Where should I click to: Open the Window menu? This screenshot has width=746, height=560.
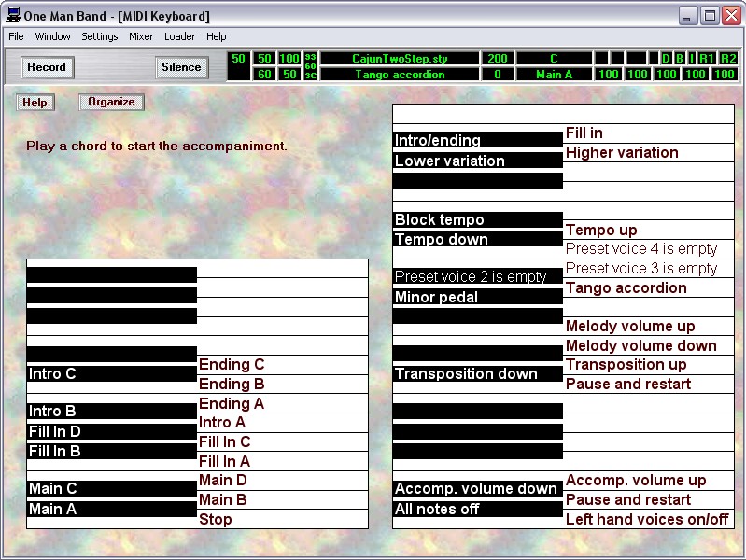pos(52,36)
